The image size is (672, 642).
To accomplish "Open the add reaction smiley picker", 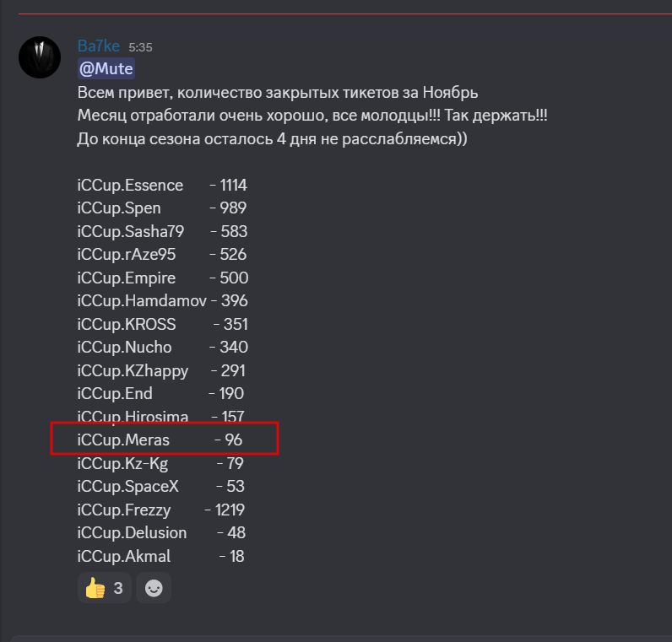I will tap(154, 588).
